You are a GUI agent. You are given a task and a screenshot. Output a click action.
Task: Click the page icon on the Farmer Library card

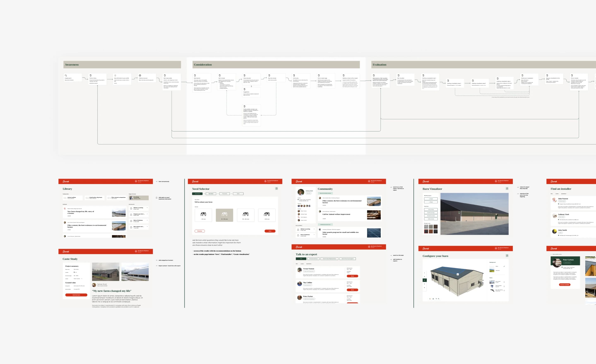click(x=91, y=76)
